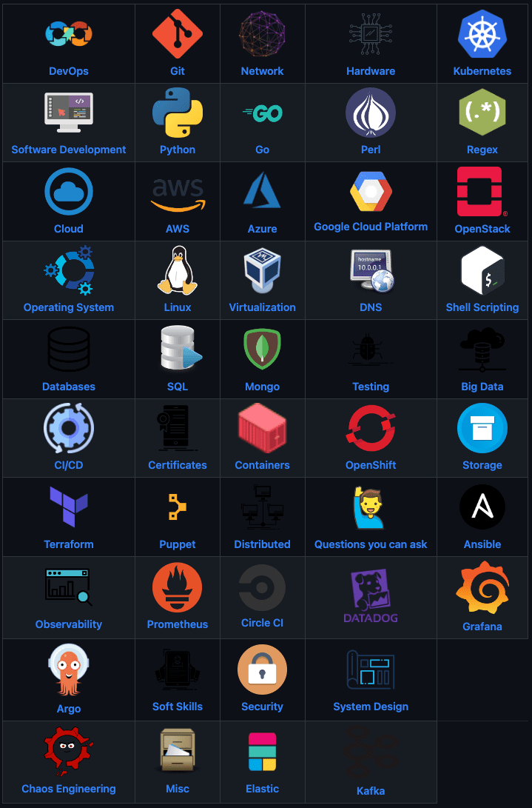Select the Network mesh sphere icon

tap(262, 33)
